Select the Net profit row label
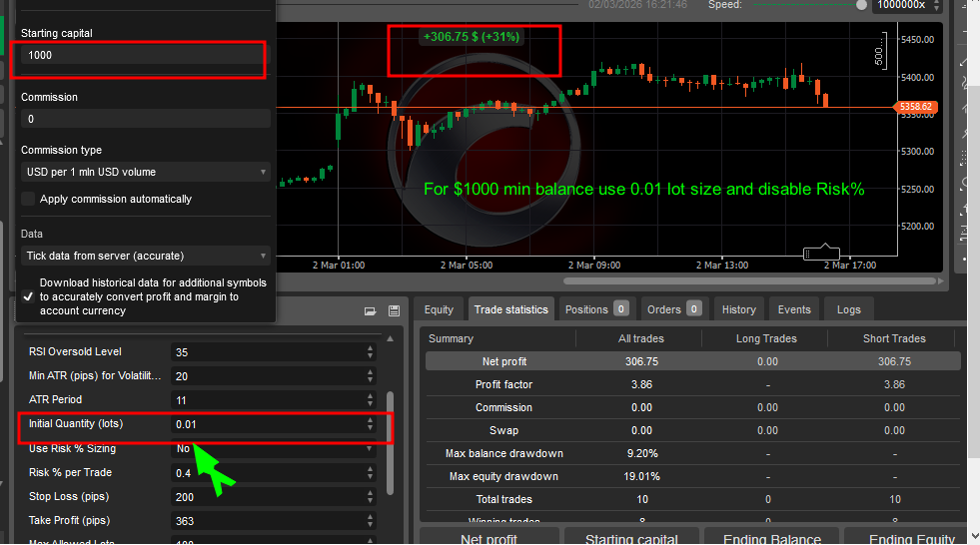Screen dimensions: 980x545 click(503, 361)
